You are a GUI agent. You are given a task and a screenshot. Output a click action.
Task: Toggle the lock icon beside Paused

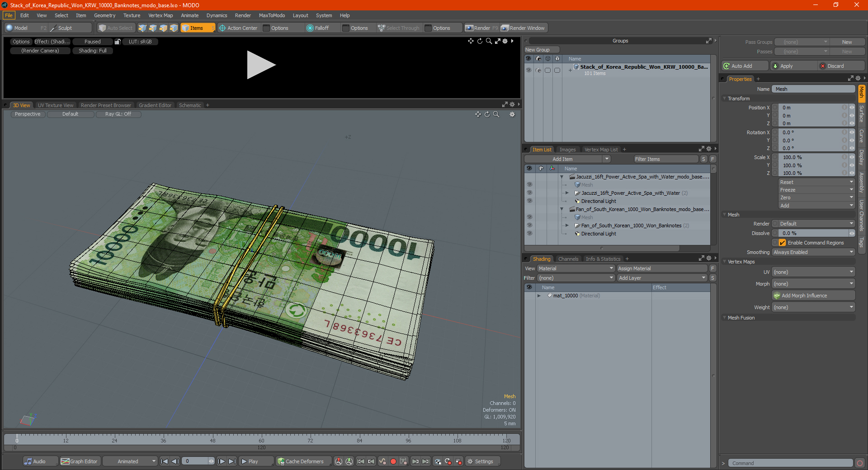[118, 42]
